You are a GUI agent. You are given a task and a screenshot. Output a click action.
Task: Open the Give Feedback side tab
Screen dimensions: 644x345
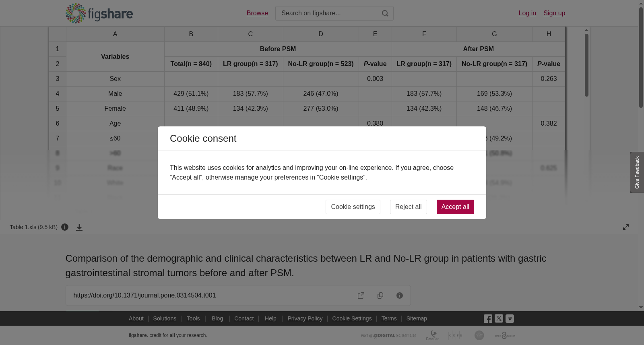[637, 172]
